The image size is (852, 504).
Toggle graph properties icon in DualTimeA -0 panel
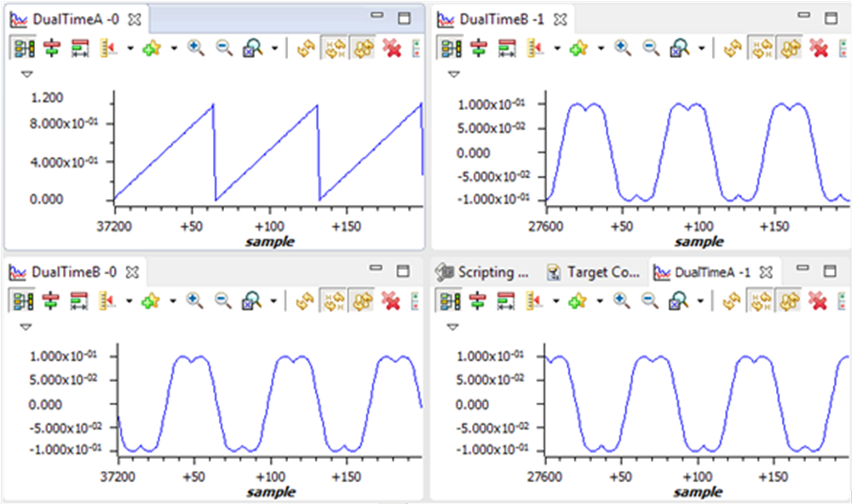[23, 49]
